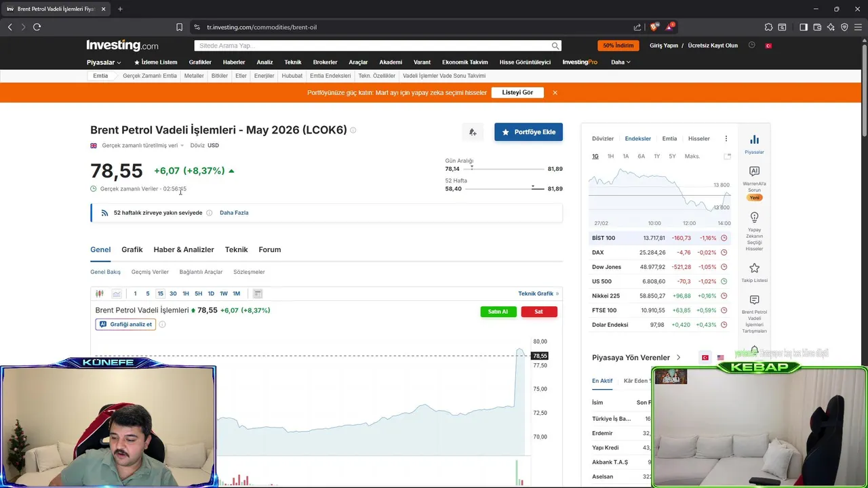Screen dimensions: 868x488
Task: Open the Brave Rewards triangle icon
Action: click(x=669, y=27)
